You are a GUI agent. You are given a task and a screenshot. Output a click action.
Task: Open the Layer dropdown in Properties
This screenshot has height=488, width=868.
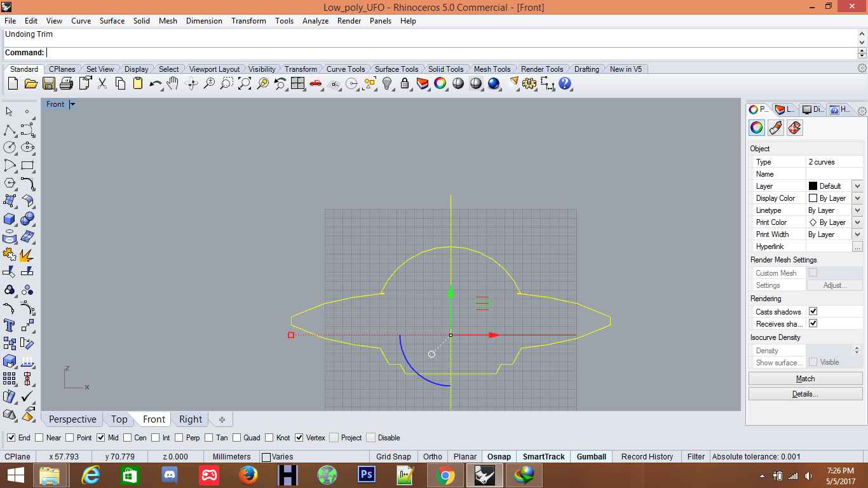[857, 186]
